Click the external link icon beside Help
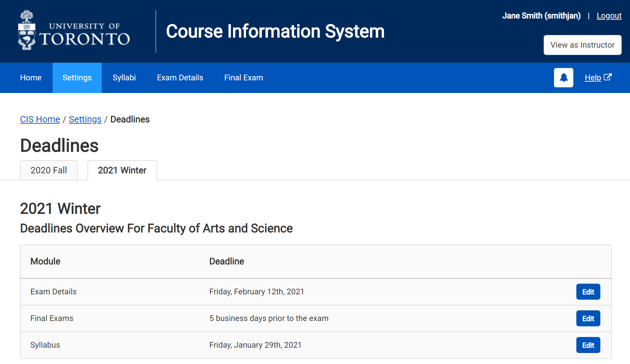630x364 pixels. tap(608, 77)
